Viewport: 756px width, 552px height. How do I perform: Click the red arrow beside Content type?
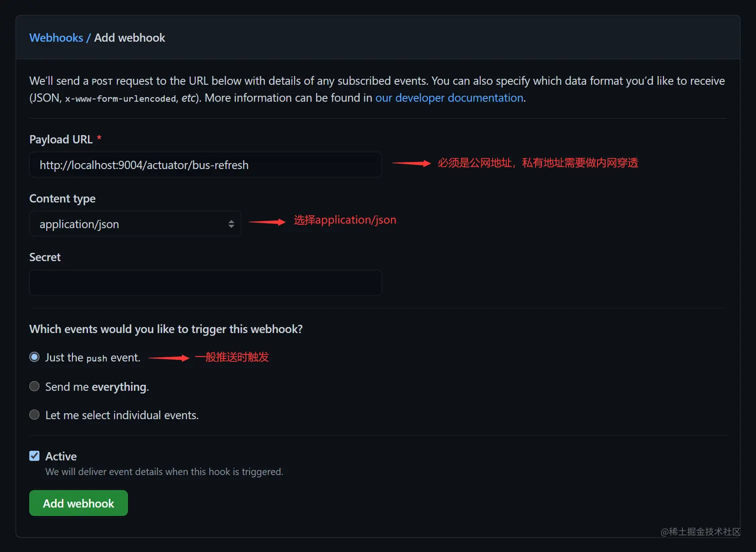pos(267,222)
